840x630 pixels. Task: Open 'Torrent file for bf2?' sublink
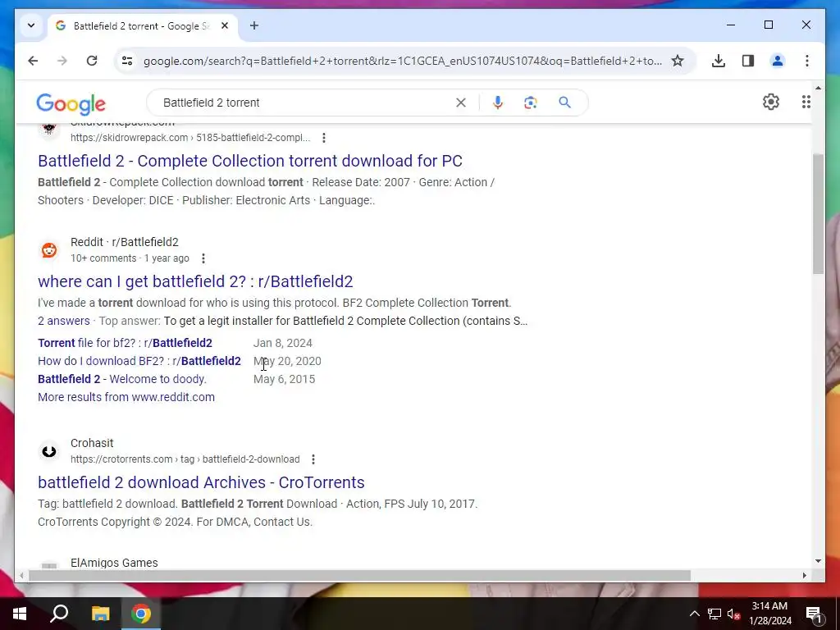pyautogui.click(x=125, y=343)
